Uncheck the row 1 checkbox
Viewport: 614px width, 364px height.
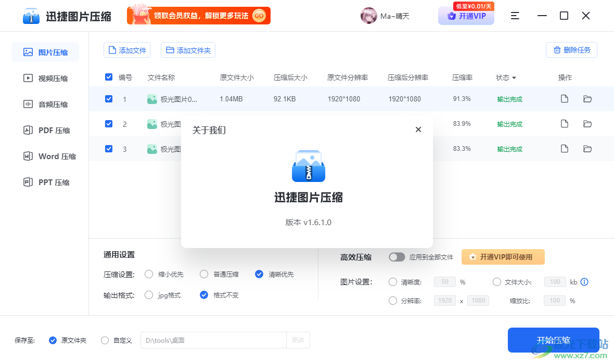[109, 99]
